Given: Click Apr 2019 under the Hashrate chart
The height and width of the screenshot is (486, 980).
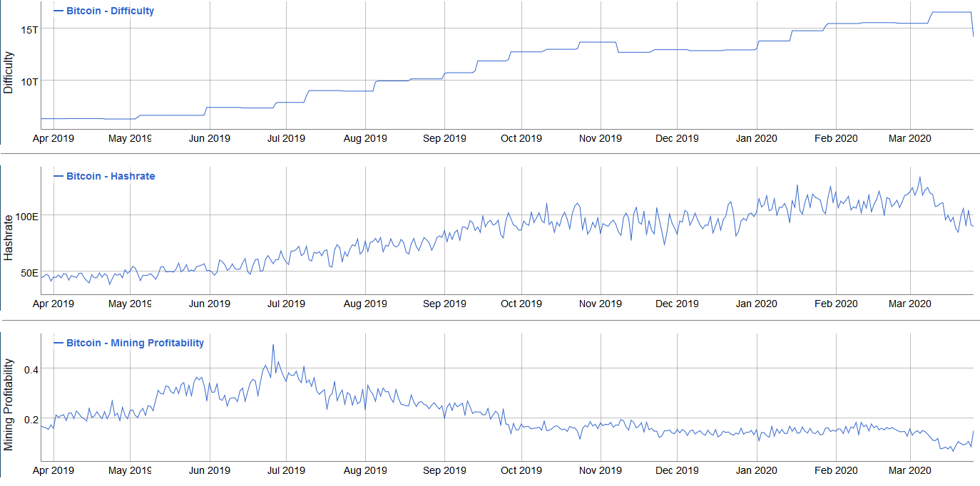Looking at the screenshot, I should tap(53, 304).
